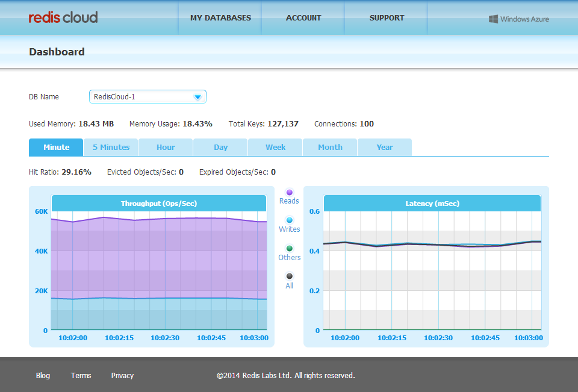Open the Terms footer link
The height and width of the screenshot is (392, 578).
click(x=81, y=375)
